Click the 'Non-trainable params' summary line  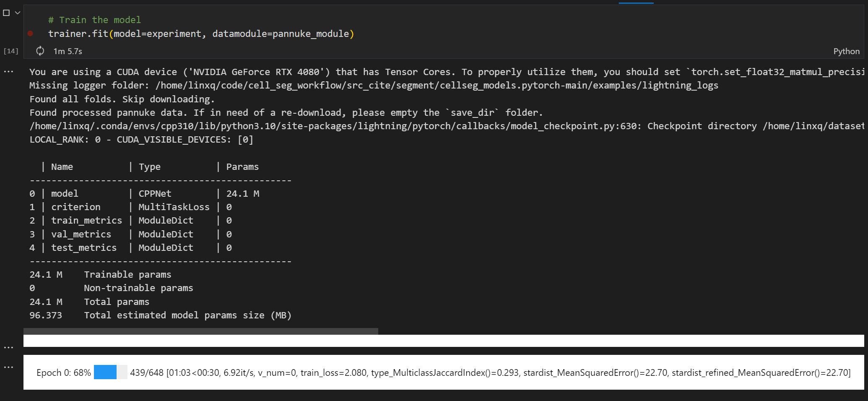point(111,288)
